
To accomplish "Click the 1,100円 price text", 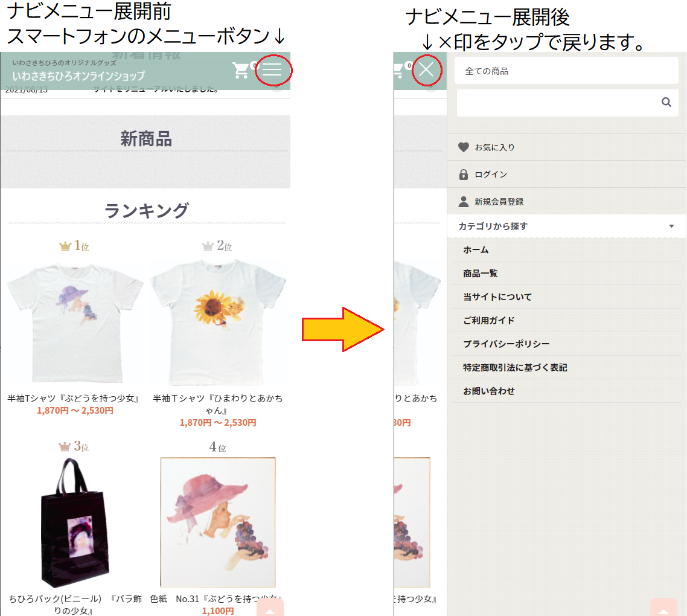I will (x=218, y=611).
